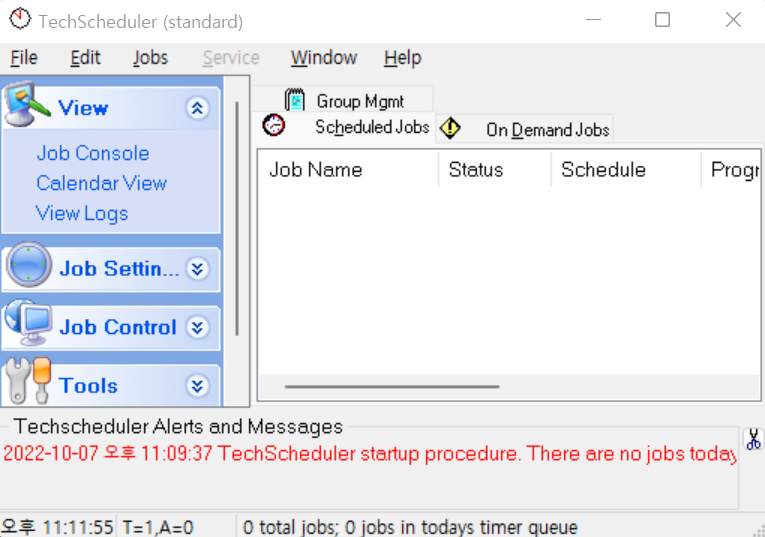Viewport: 765px width, 537px height.
Task: Open the File menu
Action: [24, 58]
